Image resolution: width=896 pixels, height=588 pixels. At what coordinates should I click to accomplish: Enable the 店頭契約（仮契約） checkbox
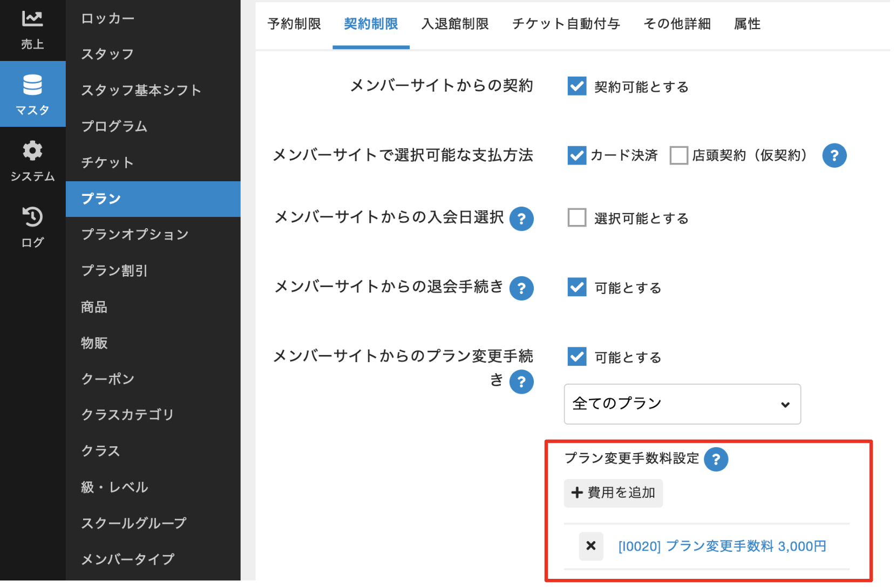pos(678,155)
